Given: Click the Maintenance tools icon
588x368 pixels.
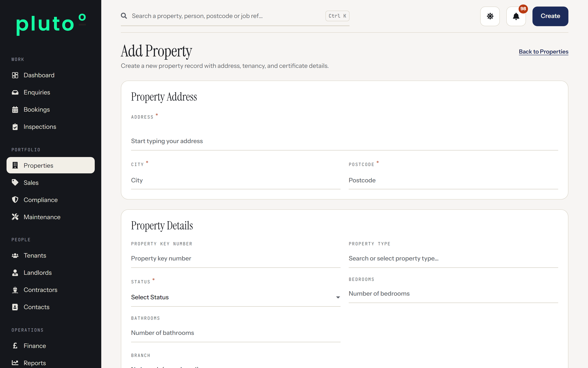Looking at the screenshot, I should click(x=15, y=217).
